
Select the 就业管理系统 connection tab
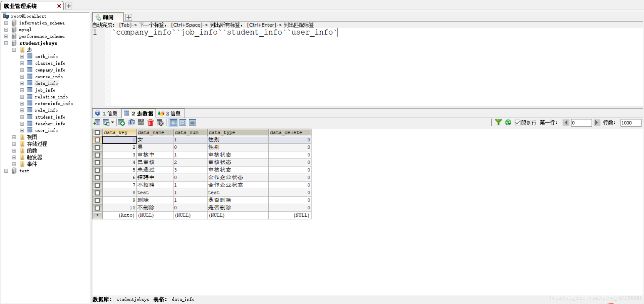pos(32,6)
